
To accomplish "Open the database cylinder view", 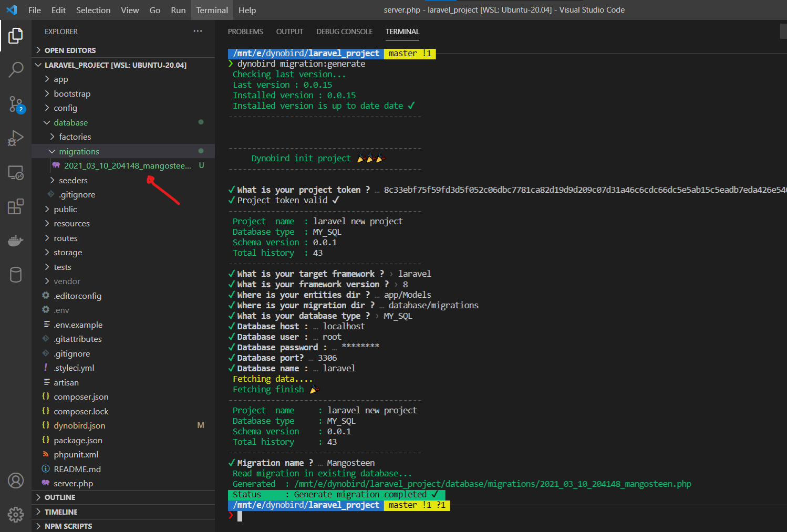I will click(x=16, y=275).
